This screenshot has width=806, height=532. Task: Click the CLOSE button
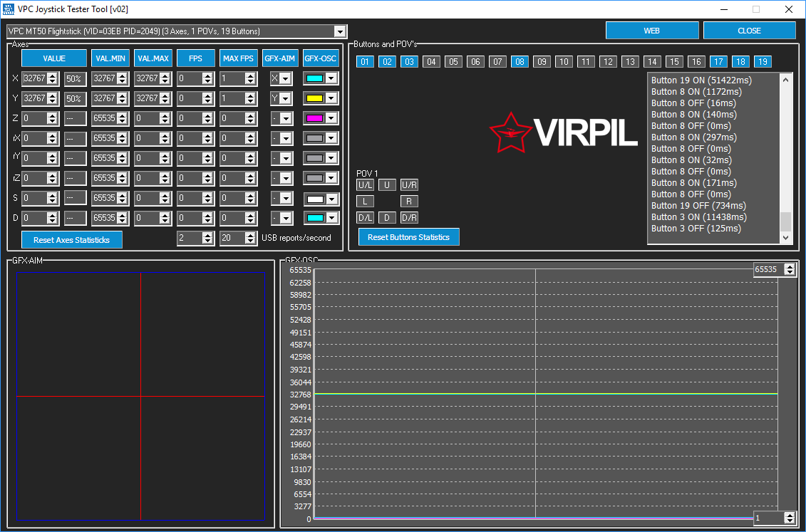[749, 31]
